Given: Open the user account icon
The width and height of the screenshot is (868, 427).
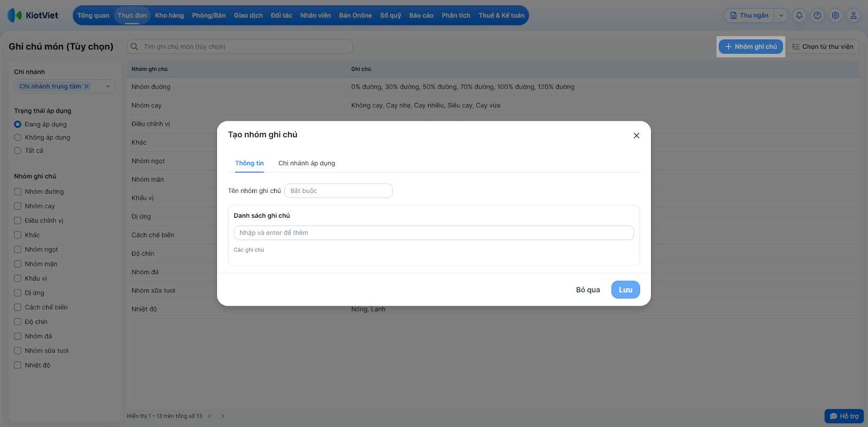Looking at the screenshot, I should pyautogui.click(x=853, y=15).
